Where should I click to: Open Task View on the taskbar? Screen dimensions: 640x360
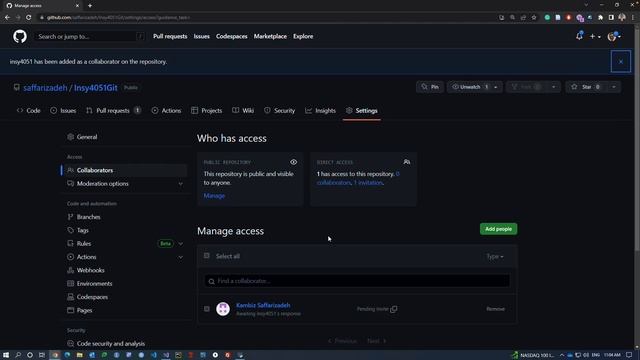[x=42, y=355]
